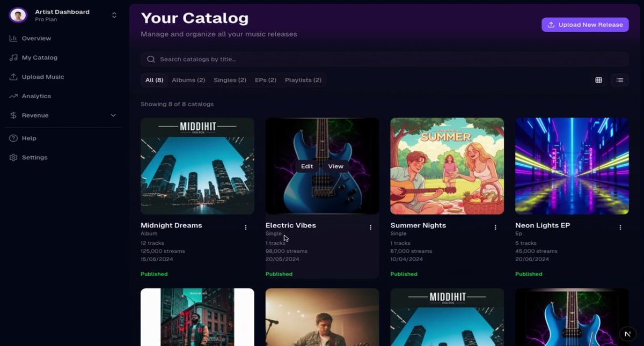
Task: Click '45,000 streams' text
Action: pos(536,251)
